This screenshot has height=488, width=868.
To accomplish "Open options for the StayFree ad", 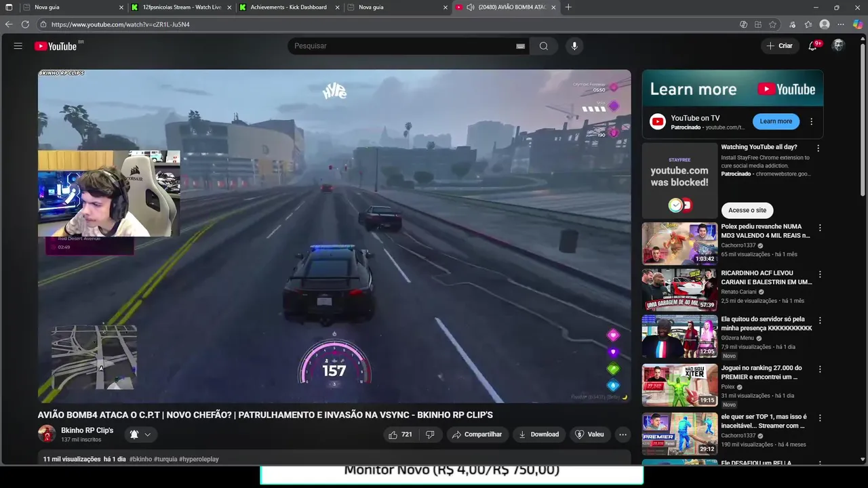I will click(818, 148).
